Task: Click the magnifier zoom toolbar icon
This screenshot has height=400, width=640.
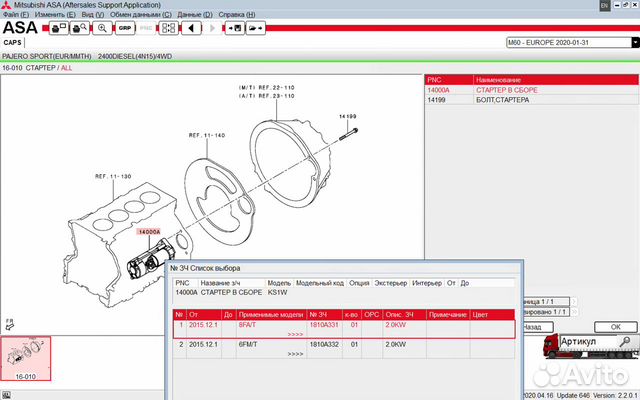Action: click(x=101, y=28)
